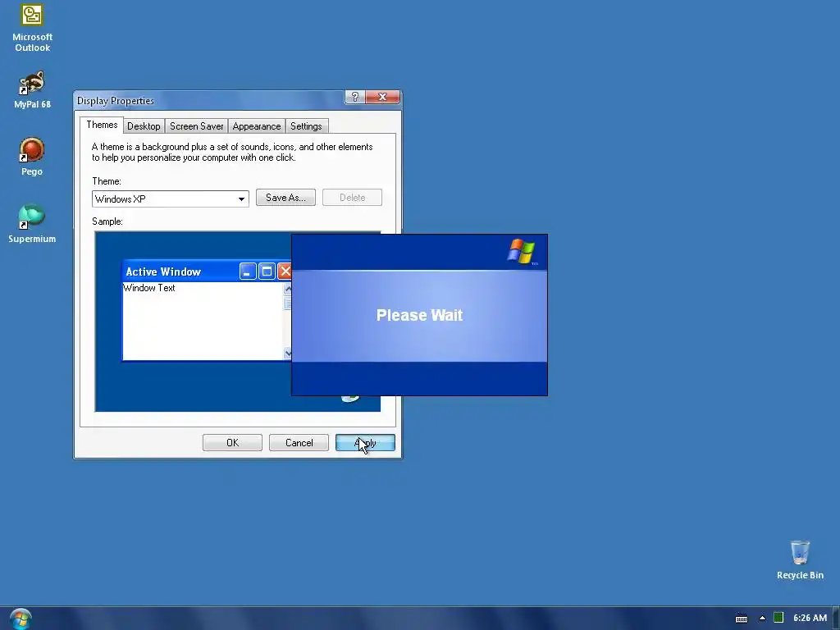Confirm with the OK button
Image resolution: width=840 pixels, height=630 pixels.
(x=232, y=443)
